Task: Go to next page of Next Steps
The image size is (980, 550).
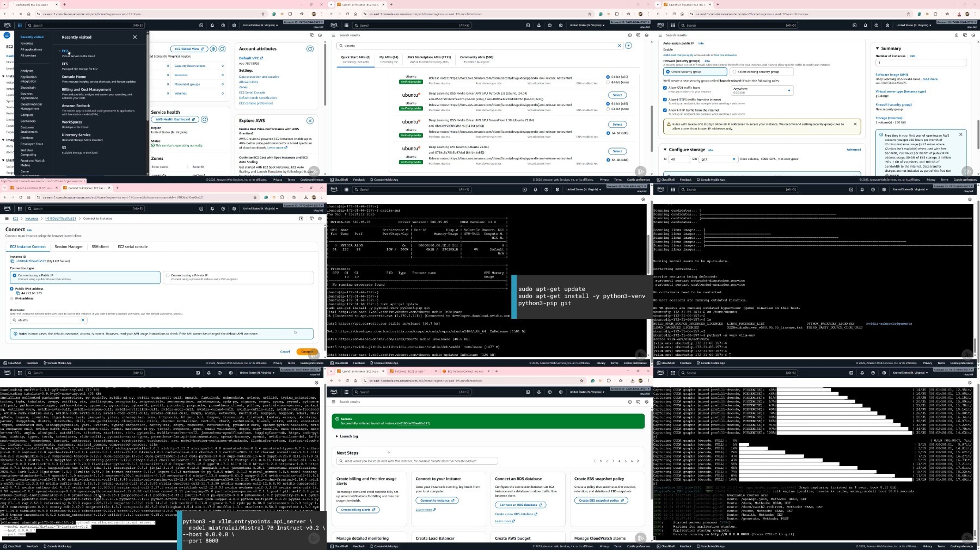Action: click(638, 461)
